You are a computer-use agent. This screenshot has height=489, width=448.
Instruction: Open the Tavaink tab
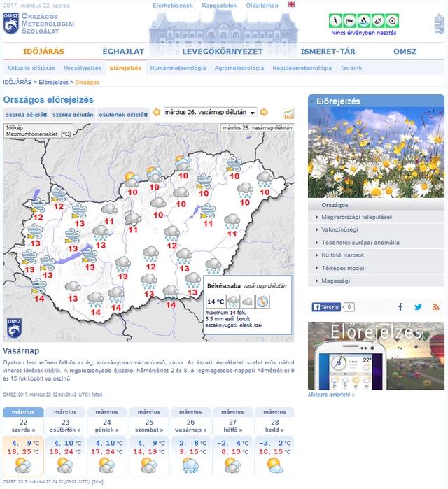(x=351, y=68)
